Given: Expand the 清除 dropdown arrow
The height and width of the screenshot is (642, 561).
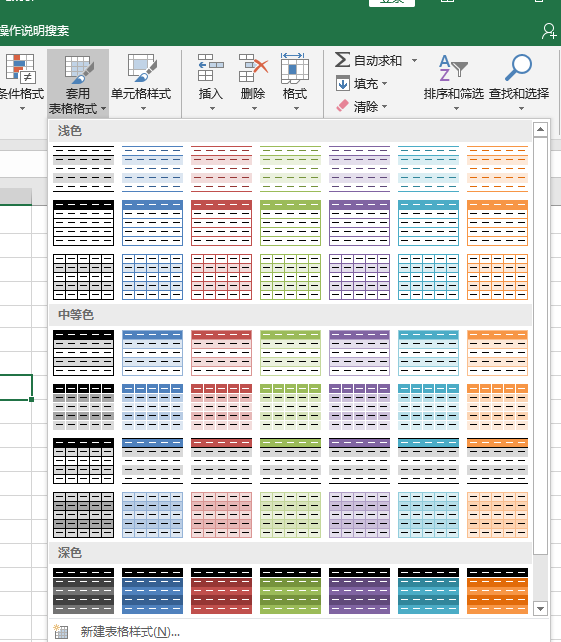Looking at the screenshot, I should coord(385,106).
